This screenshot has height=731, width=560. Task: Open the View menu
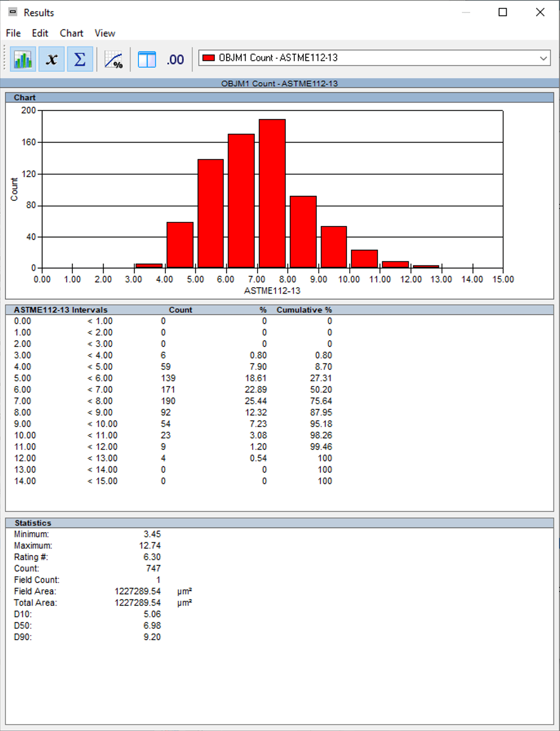click(105, 33)
